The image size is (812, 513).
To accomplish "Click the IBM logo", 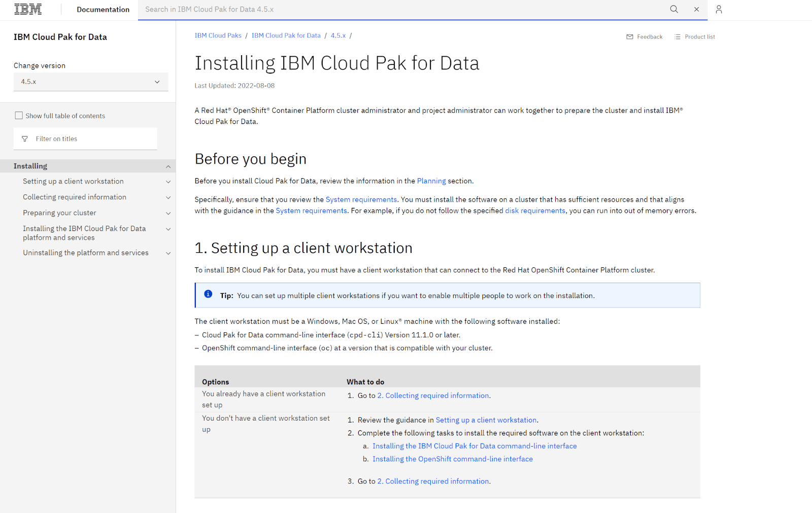I will (28, 9).
